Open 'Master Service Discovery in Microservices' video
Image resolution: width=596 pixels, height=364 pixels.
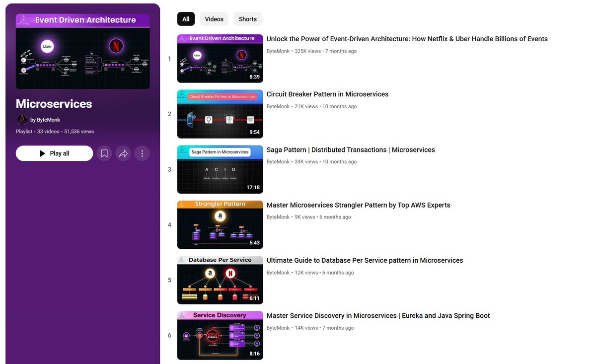[378, 315]
